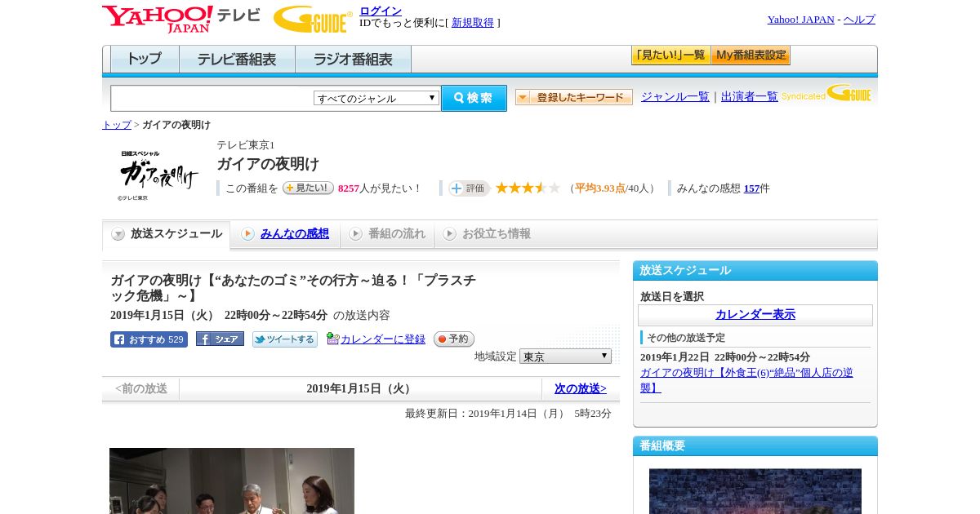
Task: Click the blue 検索 search button
Action: point(474,98)
